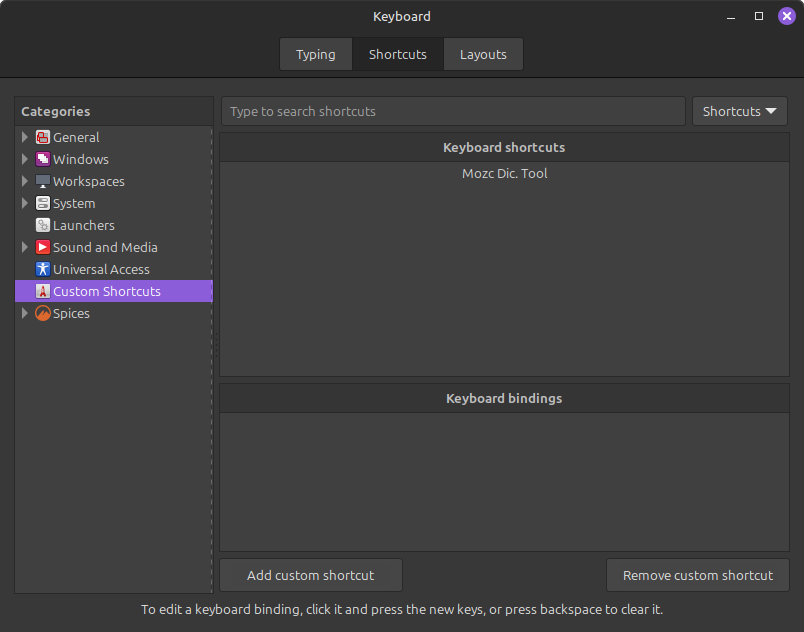Screen dimensions: 804x632
Task: Click the Launchers category icon
Action: 43,226
